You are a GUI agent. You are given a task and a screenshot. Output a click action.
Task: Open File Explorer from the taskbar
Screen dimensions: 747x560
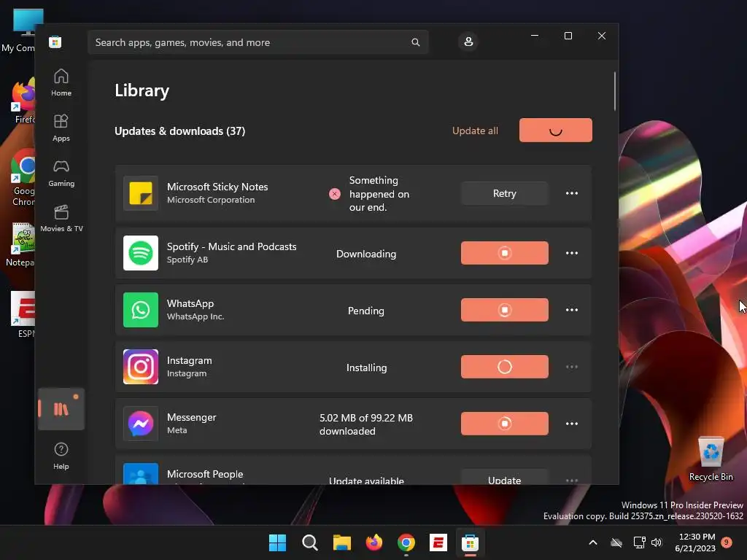pyautogui.click(x=341, y=542)
